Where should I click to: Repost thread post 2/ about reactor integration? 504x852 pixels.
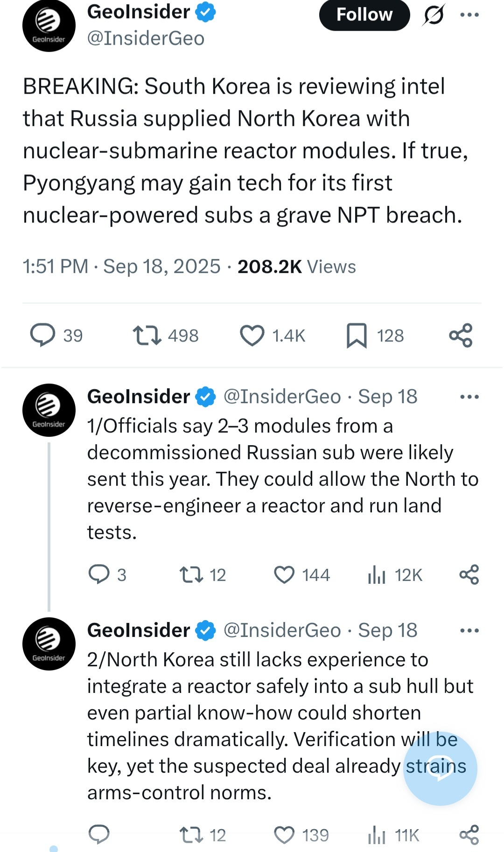(x=191, y=835)
